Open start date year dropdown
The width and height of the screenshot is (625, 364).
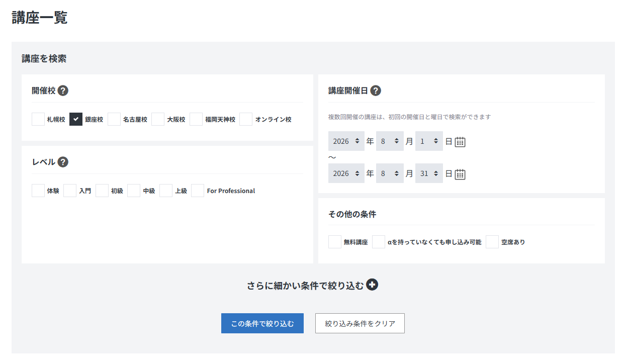[x=346, y=141]
